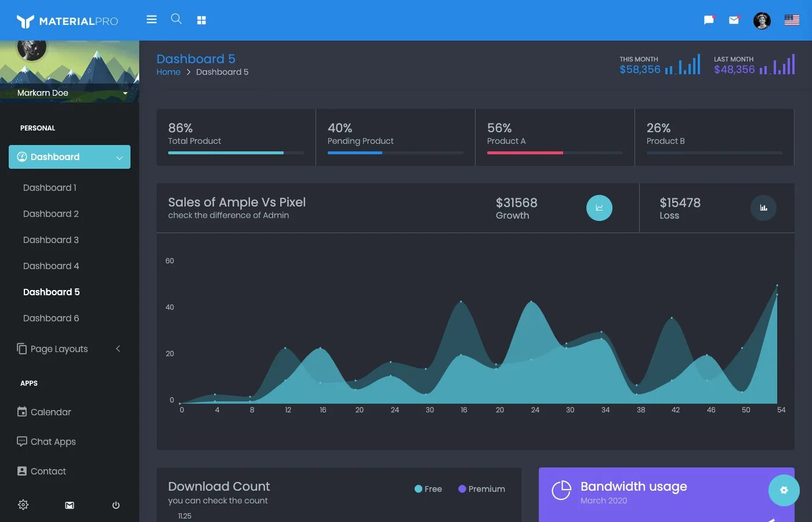The width and height of the screenshot is (812, 522).
Task: Select Dashboard 1 in sidebar
Action: [50, 188]
